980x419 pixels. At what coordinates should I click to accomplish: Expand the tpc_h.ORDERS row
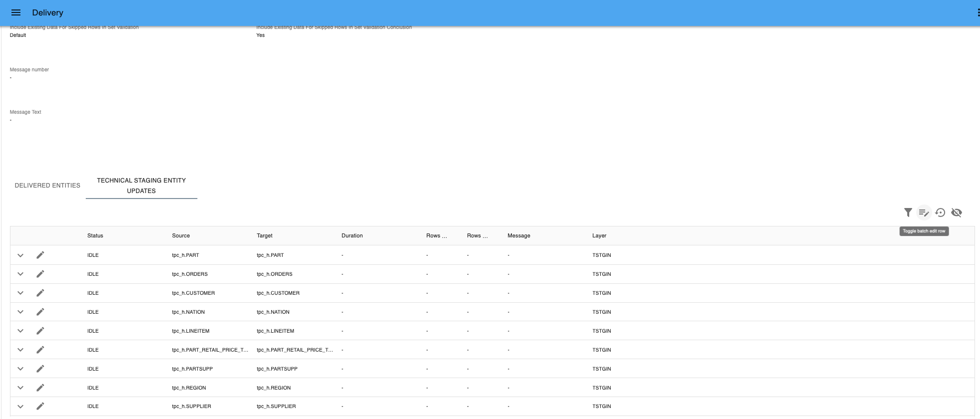[20, 274]
